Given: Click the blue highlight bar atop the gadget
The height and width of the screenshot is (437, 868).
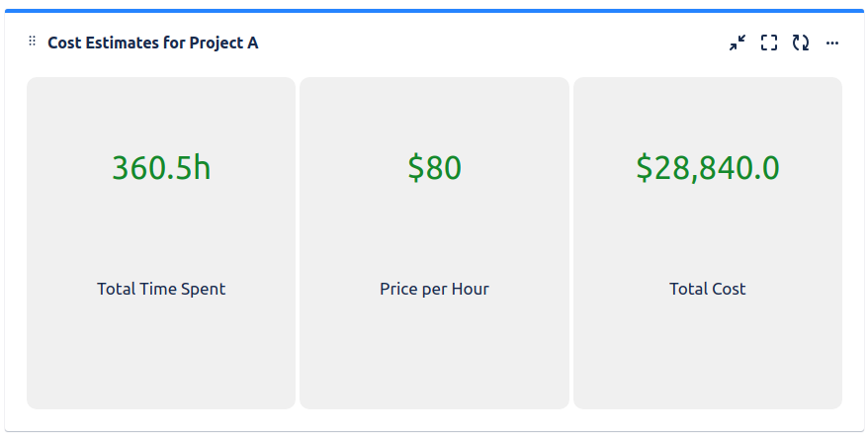Looking at the screenshot, I should (x=434, y=11).
